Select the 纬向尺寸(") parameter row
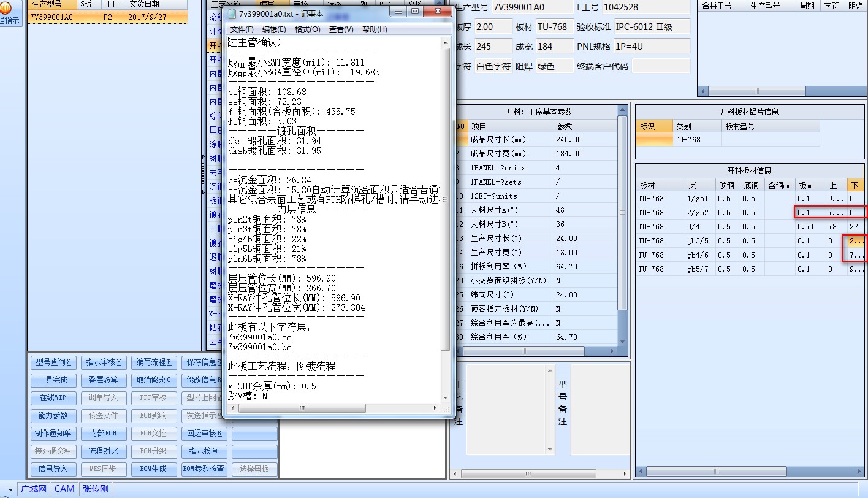868x498 pixels. [x=538, y=294]
